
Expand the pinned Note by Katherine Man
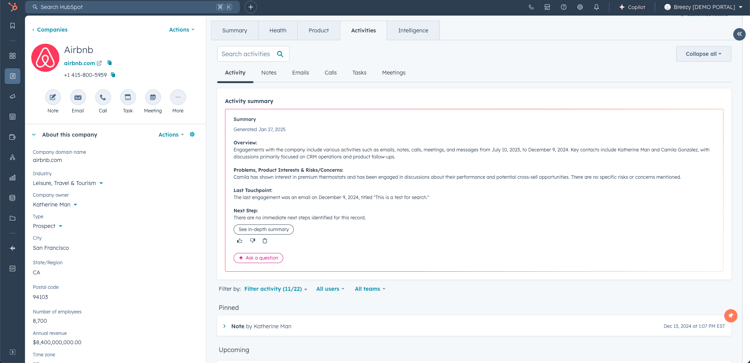(224, 326)
